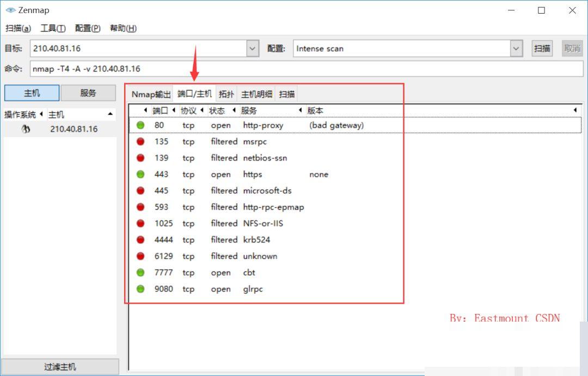
Task: Switch to the 拓扑 tab
Action: click(x=226, y=94)
